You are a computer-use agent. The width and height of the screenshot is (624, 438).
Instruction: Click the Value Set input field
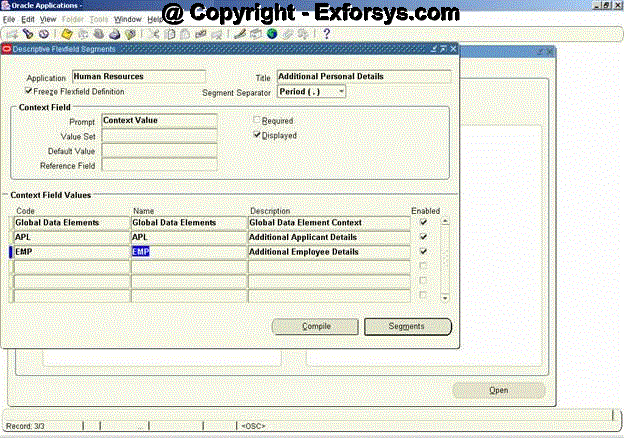pyautogui.click(x=159, y=136)
